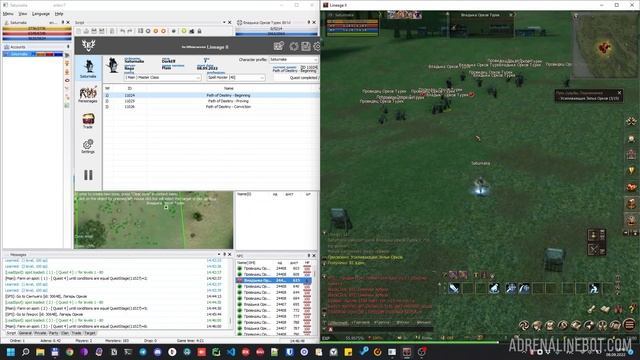Click the sitting skill icon in game hotbar
Viewport: 640px width, 360px height.
click(x=594, y=288)
